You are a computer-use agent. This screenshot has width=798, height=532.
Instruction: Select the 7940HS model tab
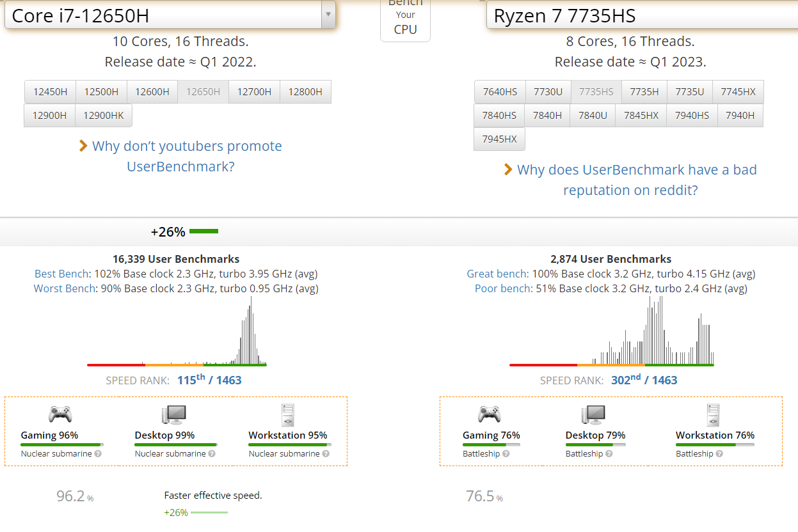coord(692,115)
